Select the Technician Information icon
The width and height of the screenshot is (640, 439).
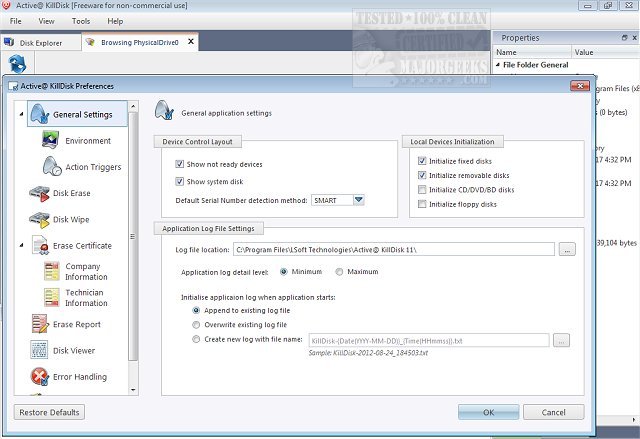pyautogui.click(x=52, y=297)
